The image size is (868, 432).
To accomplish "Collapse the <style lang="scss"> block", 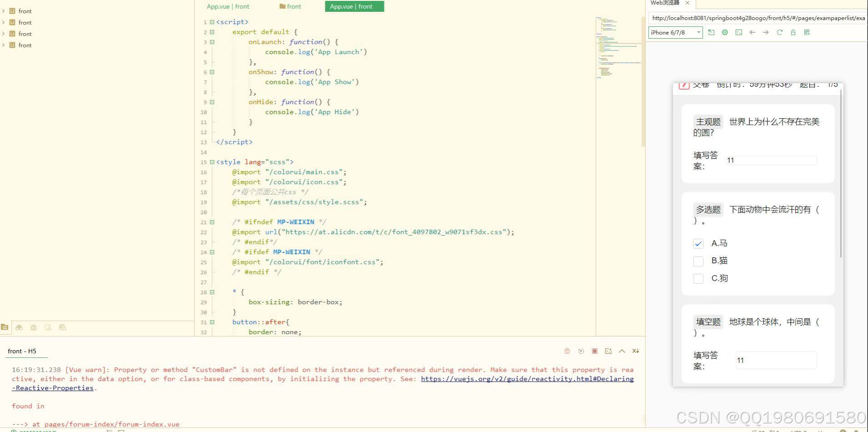I will (212, 162).
